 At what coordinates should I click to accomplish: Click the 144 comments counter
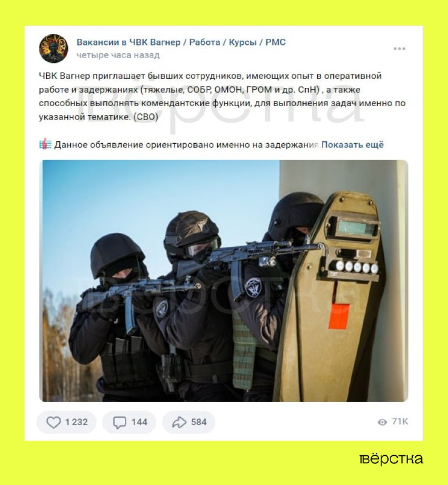click(x=139, y=422)
